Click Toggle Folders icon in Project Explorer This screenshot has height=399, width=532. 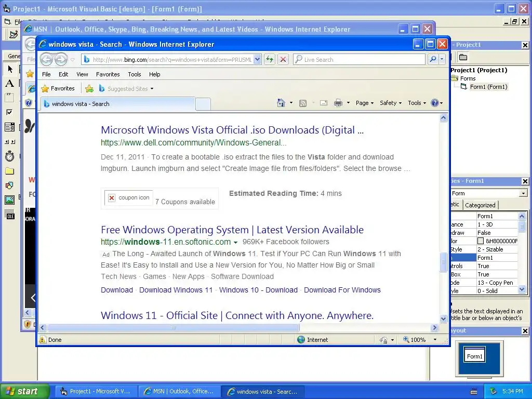click(463, 57)
